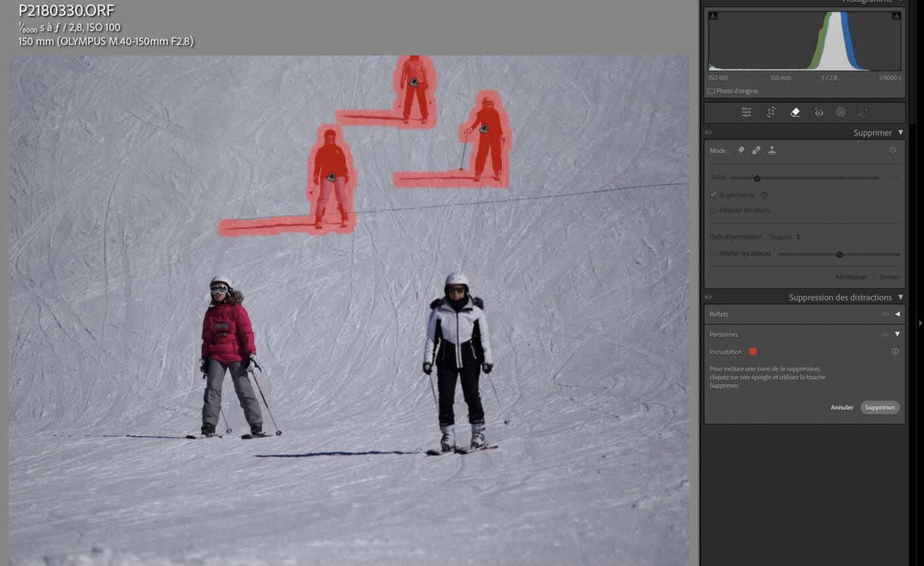Select the Remove eraser tool in toolstrip
Screen dimensions: 924x566
(795, 112)
